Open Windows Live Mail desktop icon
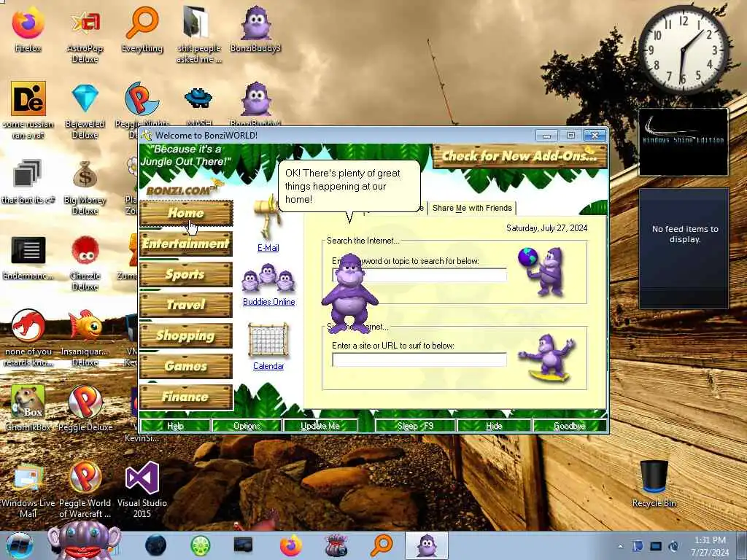This screenshot has height=560, width=747. click(28, 489)
